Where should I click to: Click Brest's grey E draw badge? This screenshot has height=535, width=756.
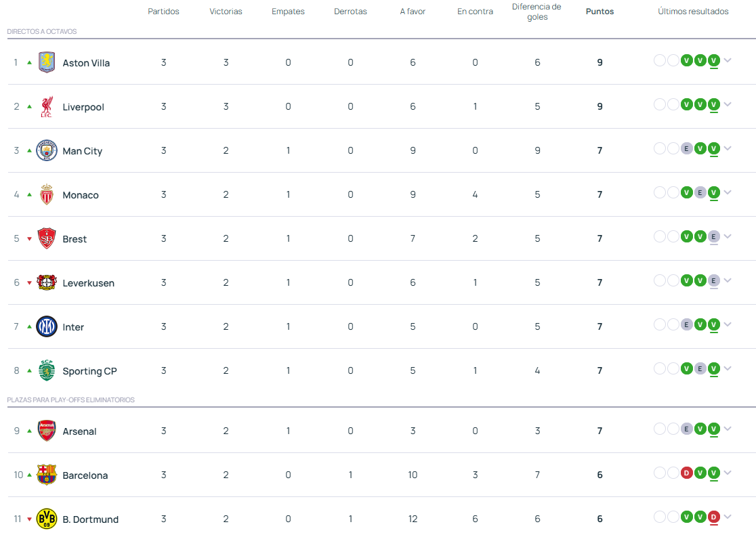713,236
